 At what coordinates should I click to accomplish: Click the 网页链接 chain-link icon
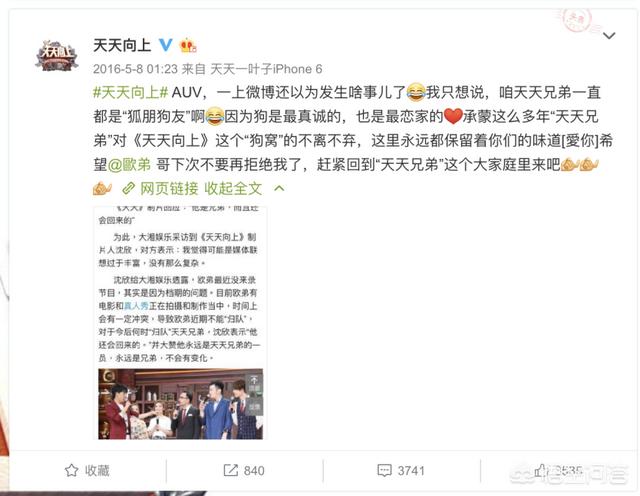click(129, 188)
